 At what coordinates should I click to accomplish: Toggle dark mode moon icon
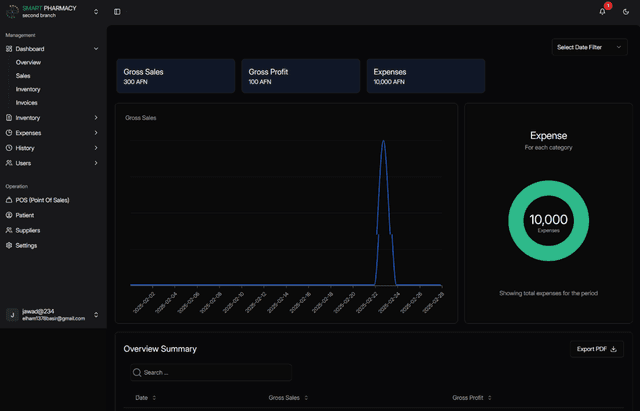pyautogui.click(x=625, y=12)
